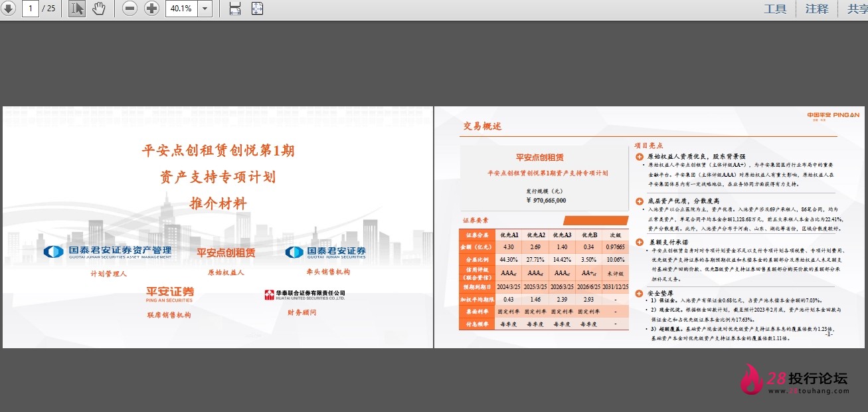Screen dimensions: 868x412
Task: Select the fit-width scrolling view icon
Action: click(x=234, y=9)
